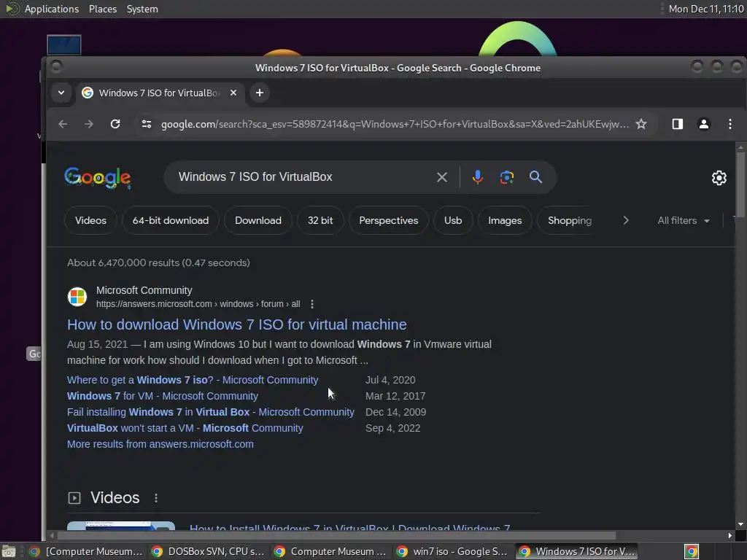This screenshot has height=560, width=747.
Task: Open the System menu
Action: [142, 9]
